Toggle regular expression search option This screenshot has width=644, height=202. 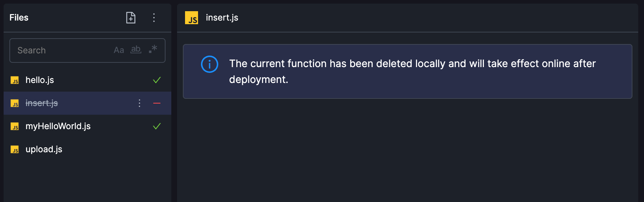click(153, 49)
